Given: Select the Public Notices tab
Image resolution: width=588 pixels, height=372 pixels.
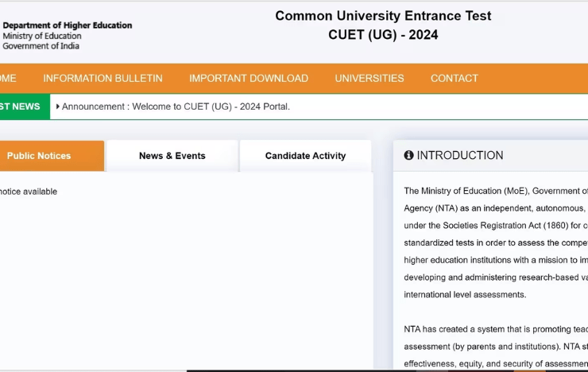Looking at the screenshot, I should click(x=52, y=156).
